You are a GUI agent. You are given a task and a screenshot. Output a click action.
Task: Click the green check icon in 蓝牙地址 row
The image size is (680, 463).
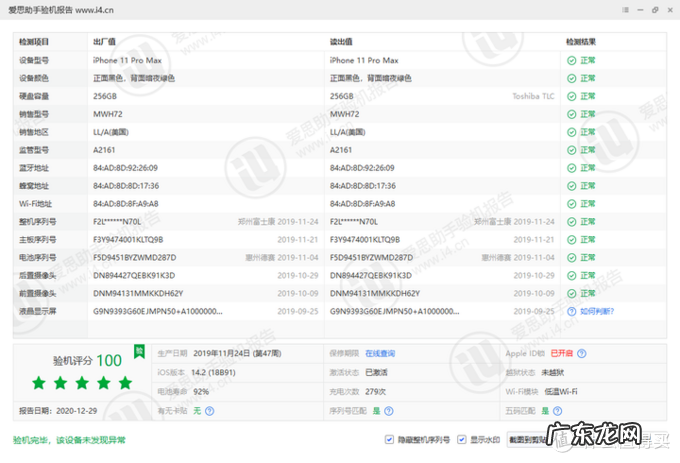click(x=572, y=168)
